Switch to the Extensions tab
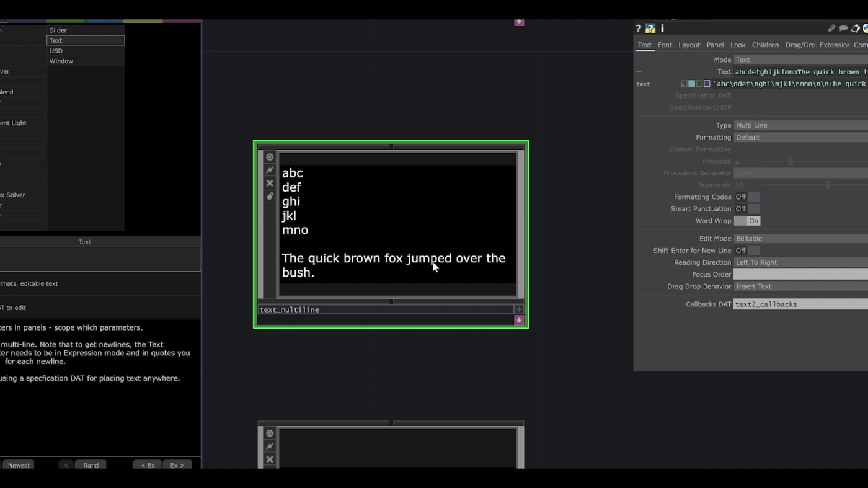Viewport: 868px width, 488px height. pos(835,45)
